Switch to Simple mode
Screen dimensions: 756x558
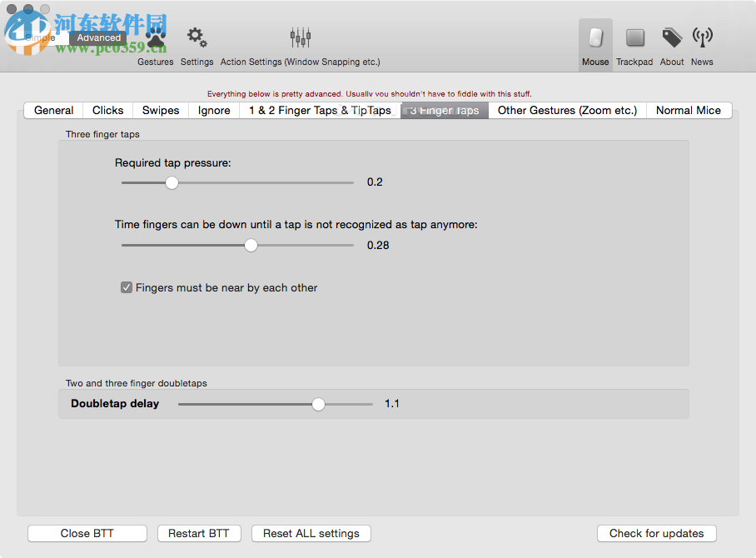pyautogui.click(x=41, y=37)
